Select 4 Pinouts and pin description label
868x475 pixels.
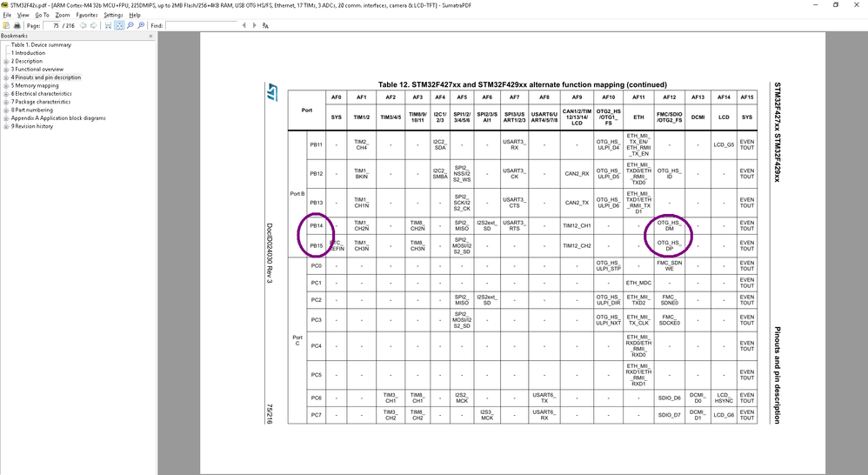[46, 77]
